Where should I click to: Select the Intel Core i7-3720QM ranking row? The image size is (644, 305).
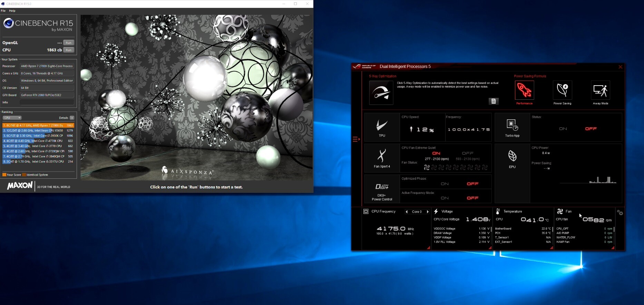[x=38, y=151]
